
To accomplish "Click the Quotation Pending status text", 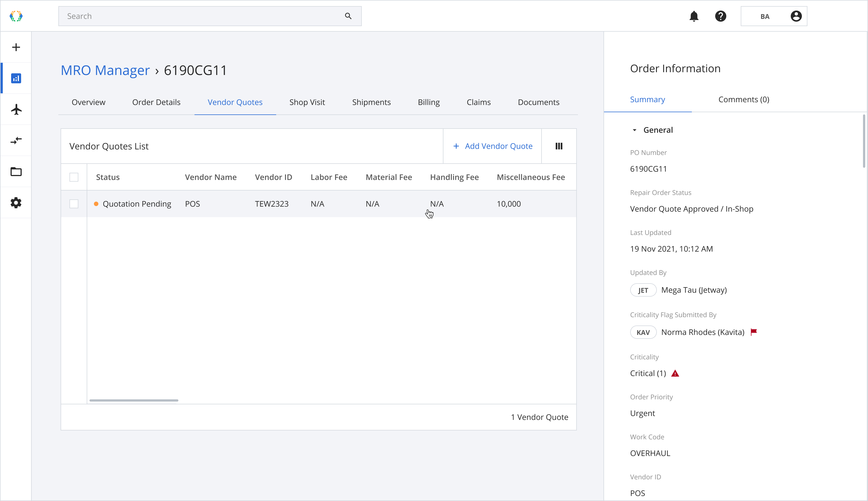I will coord(137,204).
